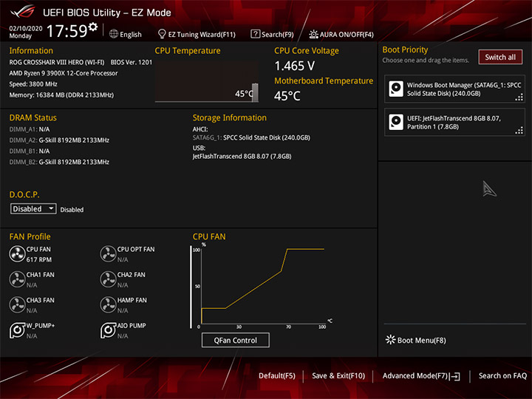Click the AURA light icon
532x399 pixels.
(x=313, y=34)
